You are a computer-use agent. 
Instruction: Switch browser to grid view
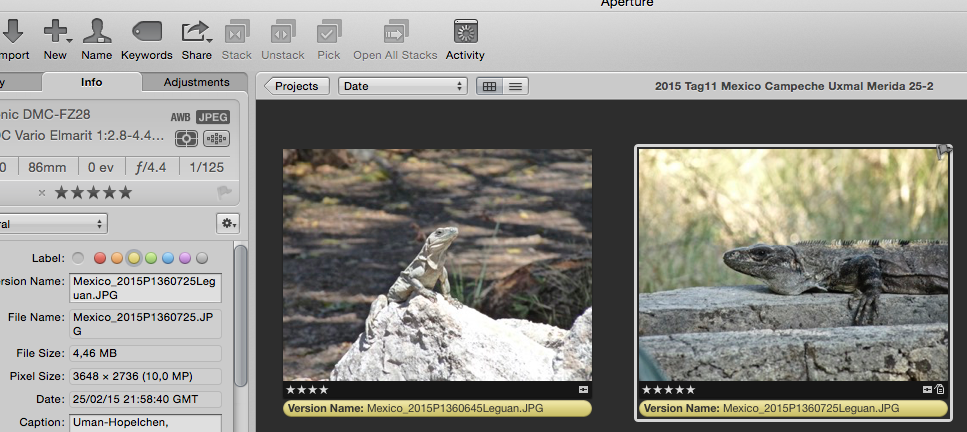point(490,86)
